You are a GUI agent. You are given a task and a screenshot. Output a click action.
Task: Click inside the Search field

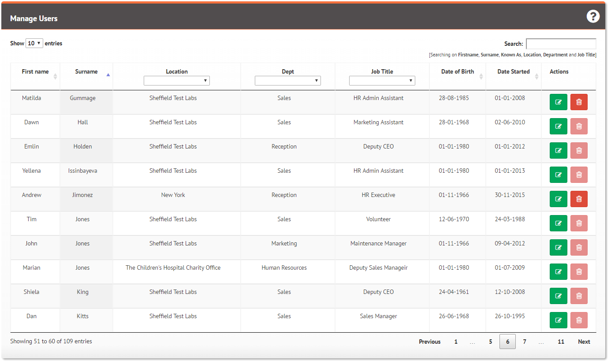(561, 44)
